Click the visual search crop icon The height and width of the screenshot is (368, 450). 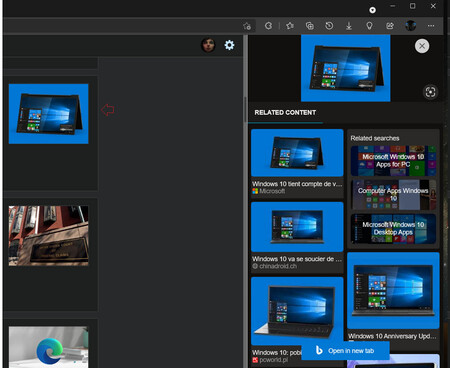(430, 92)
